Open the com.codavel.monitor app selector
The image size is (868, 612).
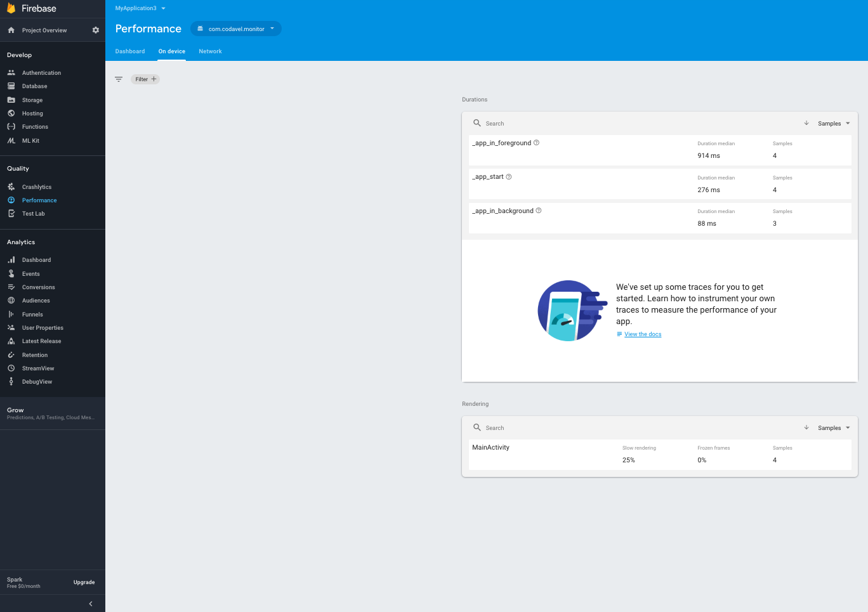pyautogui.click(x=235, y=29)
